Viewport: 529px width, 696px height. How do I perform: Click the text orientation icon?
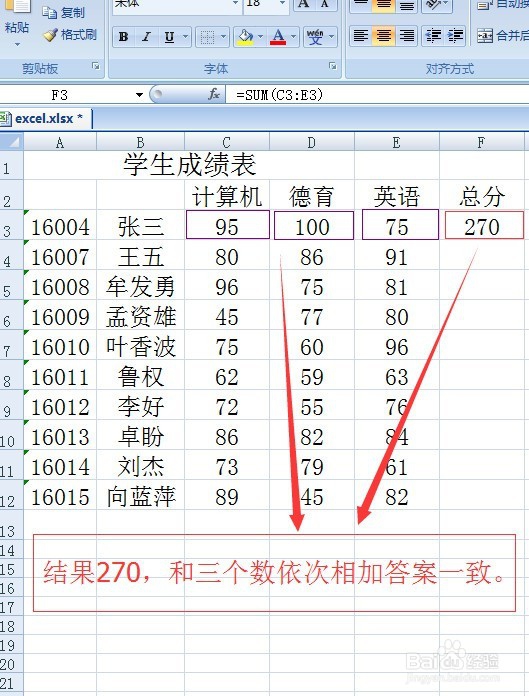click(433, 5)
